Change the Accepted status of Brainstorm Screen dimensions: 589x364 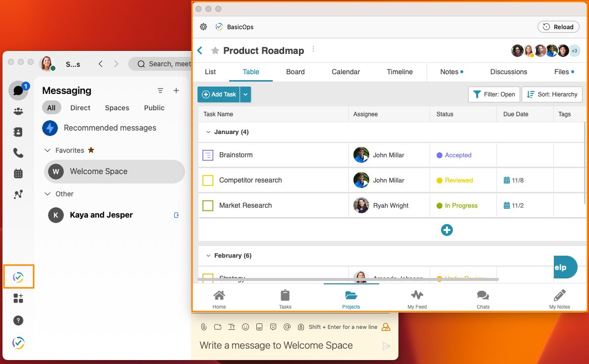454,155
